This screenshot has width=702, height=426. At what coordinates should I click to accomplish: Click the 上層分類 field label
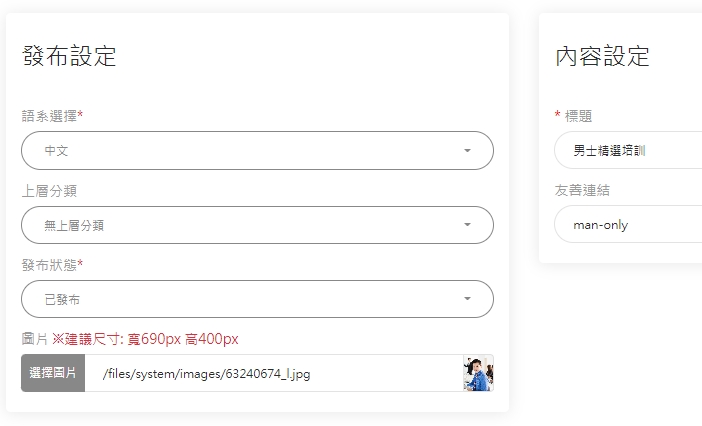[x=49, y=190]
